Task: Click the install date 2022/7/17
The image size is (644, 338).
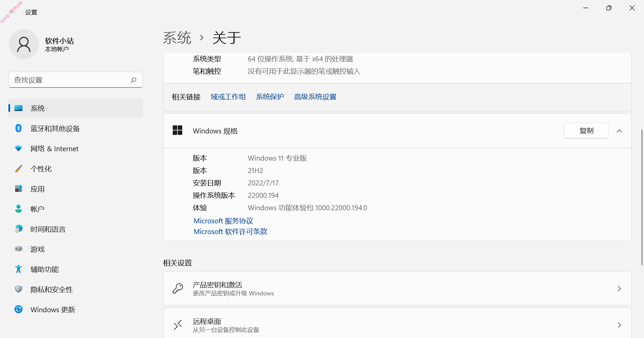Action: 263,183
